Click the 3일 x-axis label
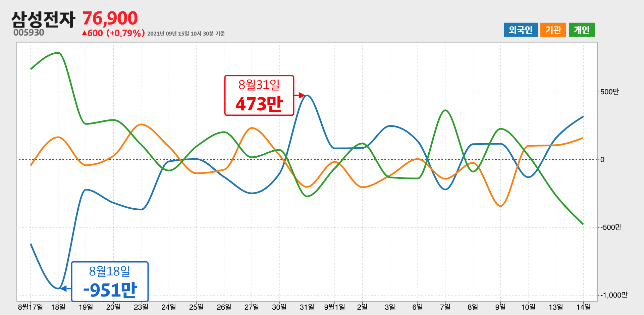 [x=390, y=307]
